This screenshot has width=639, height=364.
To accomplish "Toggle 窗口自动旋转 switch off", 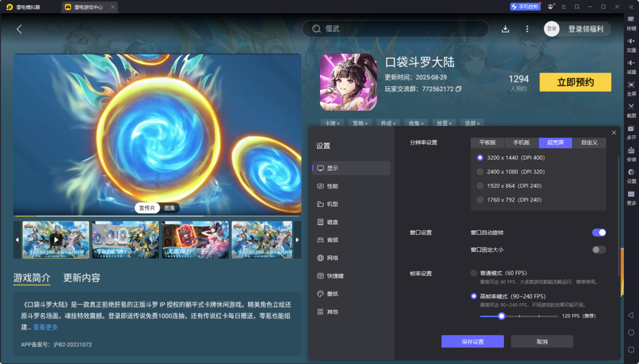I will [x=599, y=233].
